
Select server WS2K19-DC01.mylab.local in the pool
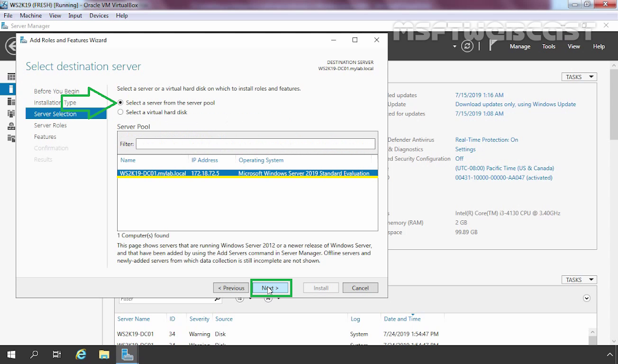(x=247, y=173)
